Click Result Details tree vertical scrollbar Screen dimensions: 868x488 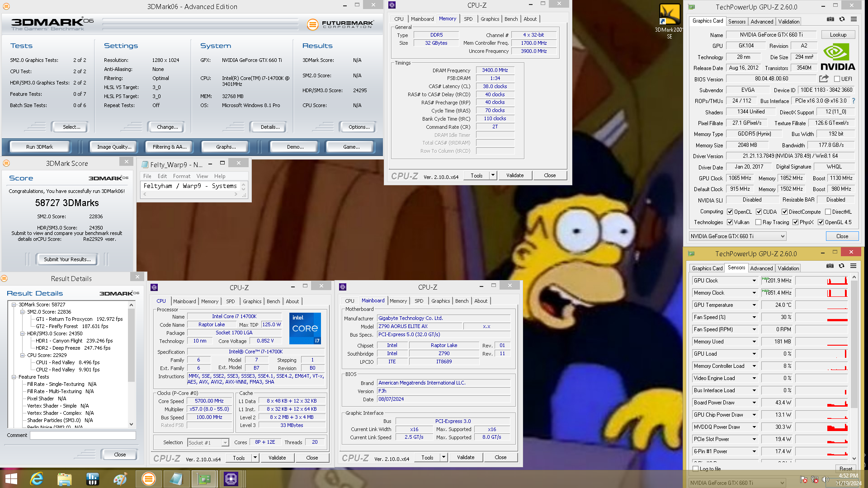132,364
